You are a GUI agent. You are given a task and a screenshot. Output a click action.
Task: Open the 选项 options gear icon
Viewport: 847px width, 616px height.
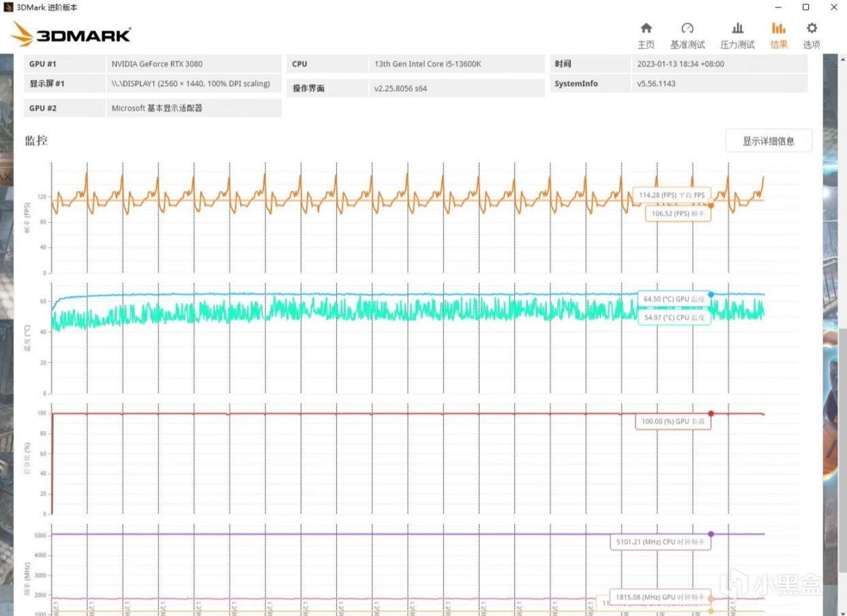pyautogui.click(x=812, y=29)
